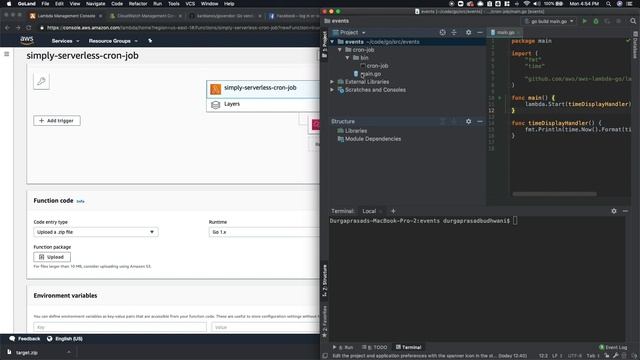Screen dimensions: 640x360
Task: Click the GoLand Search Everywhere magnifier icon
Action: [x=633, y=21]
